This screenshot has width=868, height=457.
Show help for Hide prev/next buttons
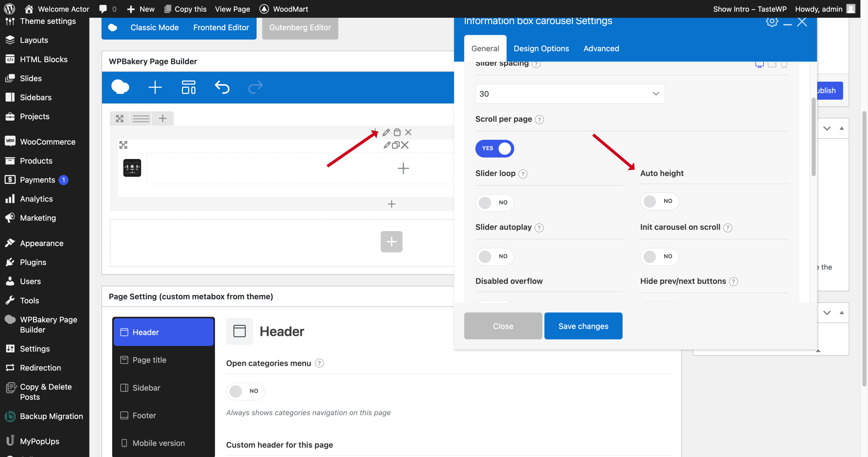(734, 282)
